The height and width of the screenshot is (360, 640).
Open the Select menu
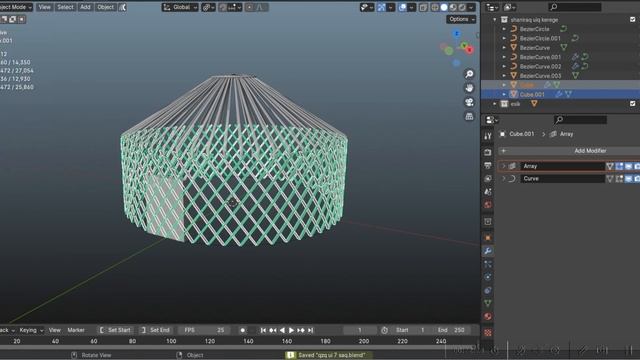pyautogui.click(x=65, y=7)
